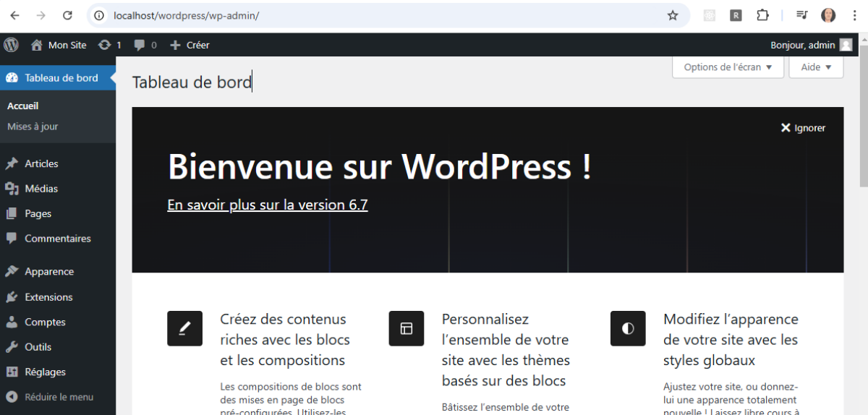The image size is (868, 415).
Task: Open the Commentaires menu
Action: pyautogui.click(x=58, y=239)
